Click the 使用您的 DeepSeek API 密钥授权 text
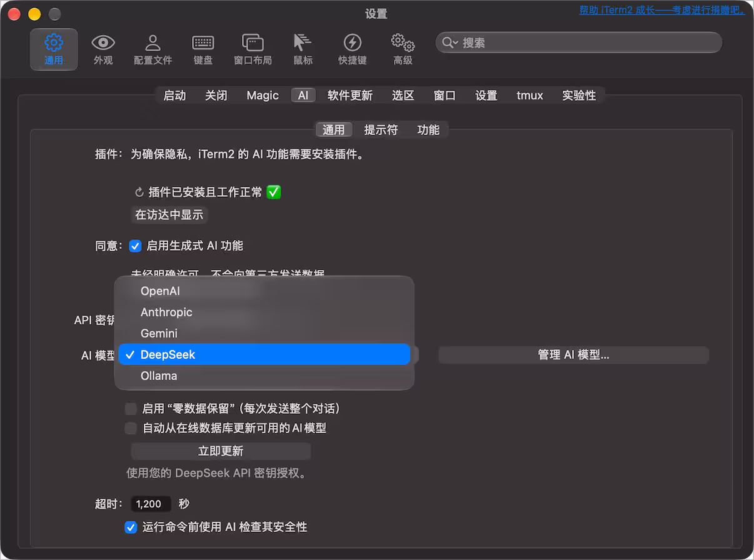The height and width of the screenshot is (560, 754). (218, 473)
